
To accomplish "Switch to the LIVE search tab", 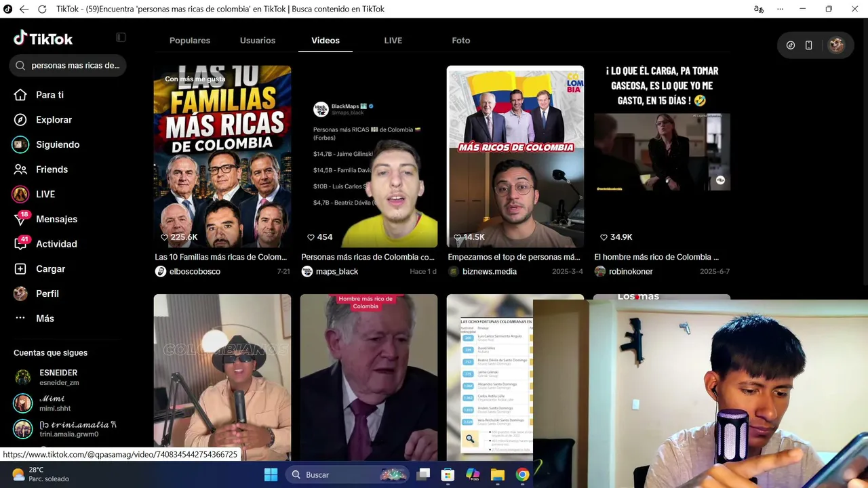I will click(x=393, y=41).
